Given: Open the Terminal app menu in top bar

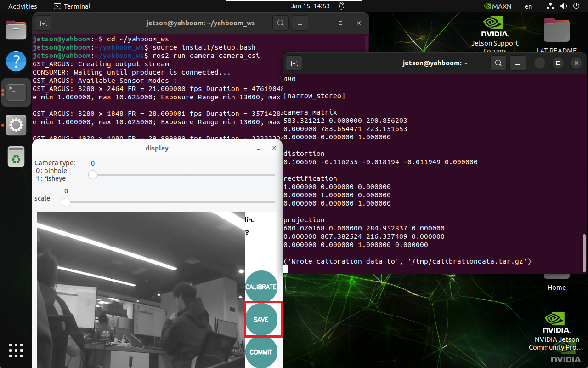Looking at the screenshot, I should (x=72, y=6).
